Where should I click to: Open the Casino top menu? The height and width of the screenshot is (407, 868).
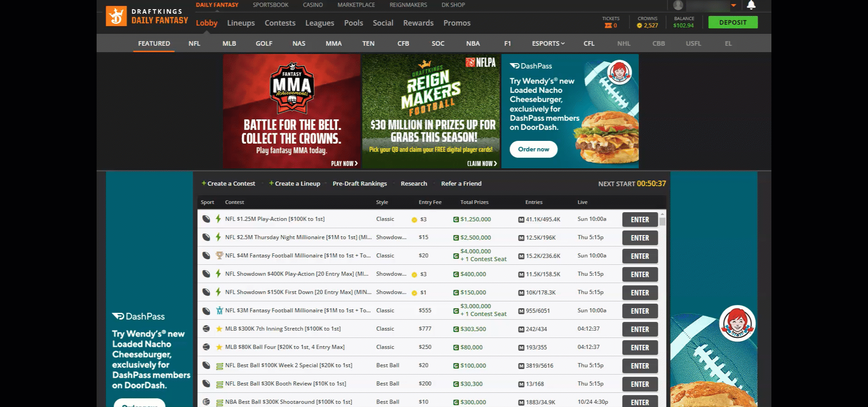click(x=313, y=5)
